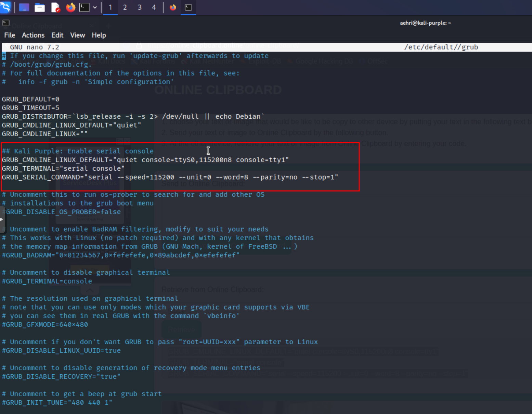This screenshot has width=532, height=414.
Task: Open the Kali applications menu
Action: point(5,7)
